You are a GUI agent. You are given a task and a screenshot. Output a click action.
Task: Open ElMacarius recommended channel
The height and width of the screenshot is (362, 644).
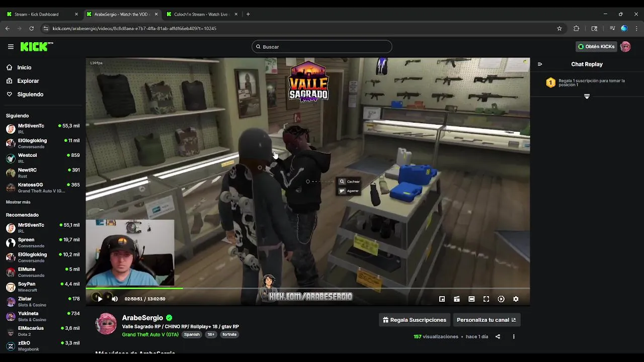pyautogui.click(x=43, y=331)
